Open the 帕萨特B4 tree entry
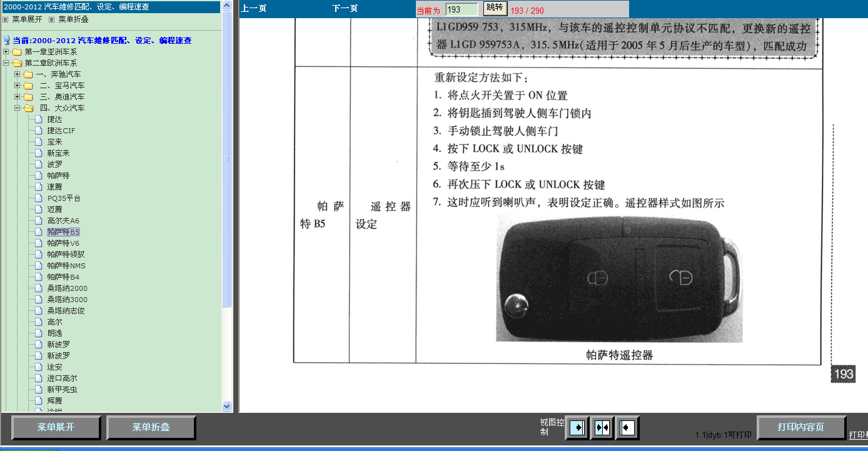Screen dimensions: 868x451 point(63,277)
